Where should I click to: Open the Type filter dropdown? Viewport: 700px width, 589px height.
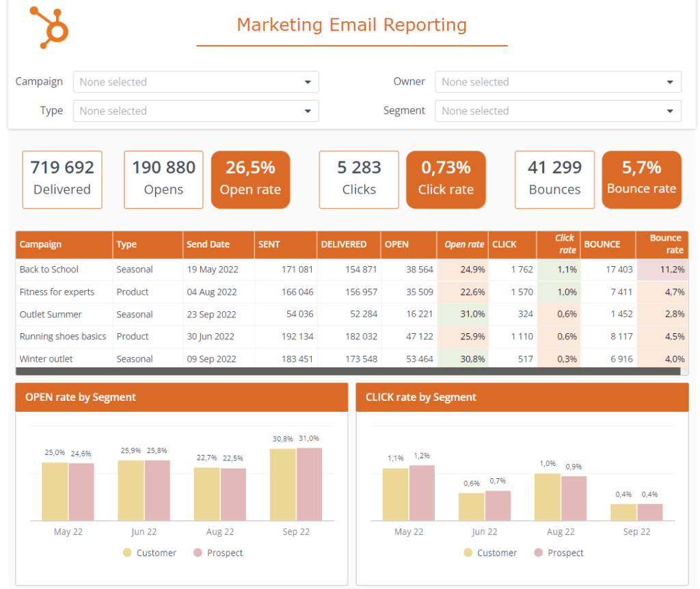(x=196, y=110)
